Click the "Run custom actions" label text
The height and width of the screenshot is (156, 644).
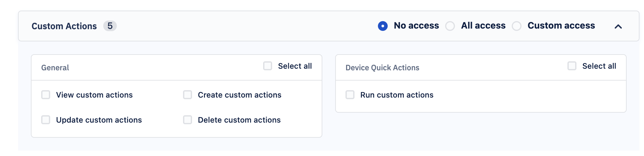(397, 95)
